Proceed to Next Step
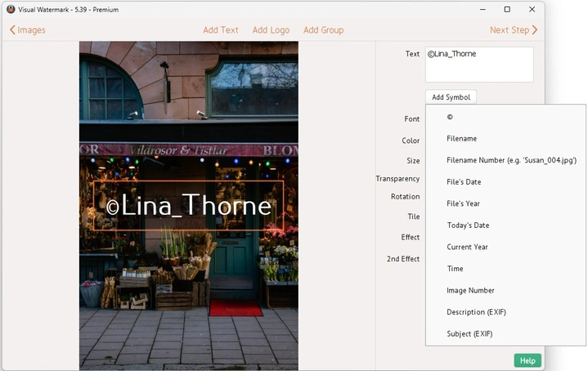588x371 pixels. click(514, 30)
